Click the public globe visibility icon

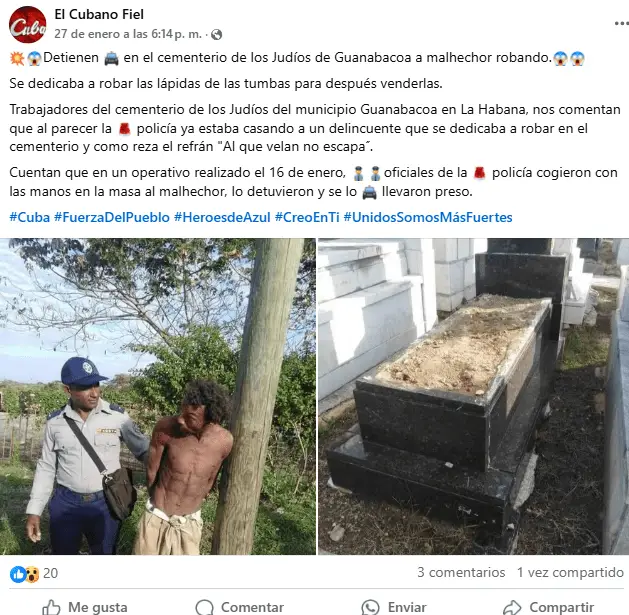coord(217,35)
